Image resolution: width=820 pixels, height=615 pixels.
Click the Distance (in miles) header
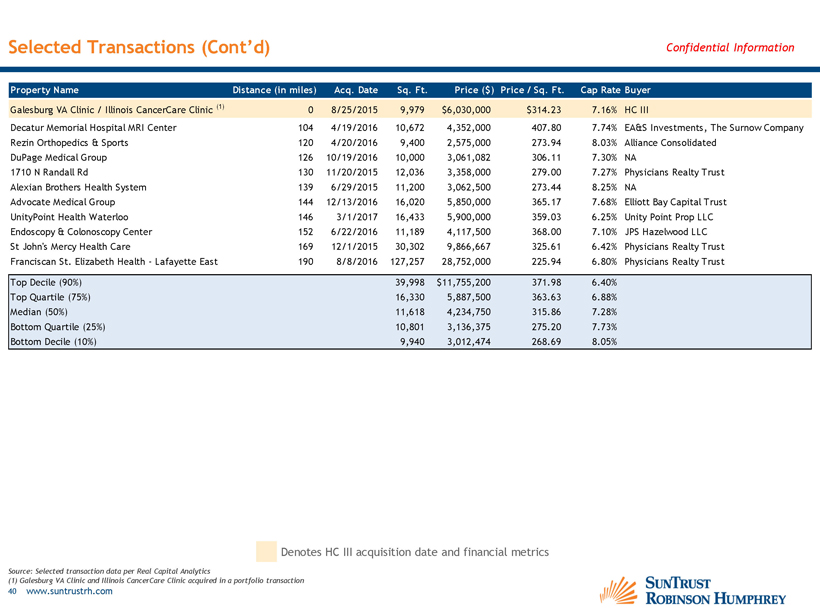(273, 89)
